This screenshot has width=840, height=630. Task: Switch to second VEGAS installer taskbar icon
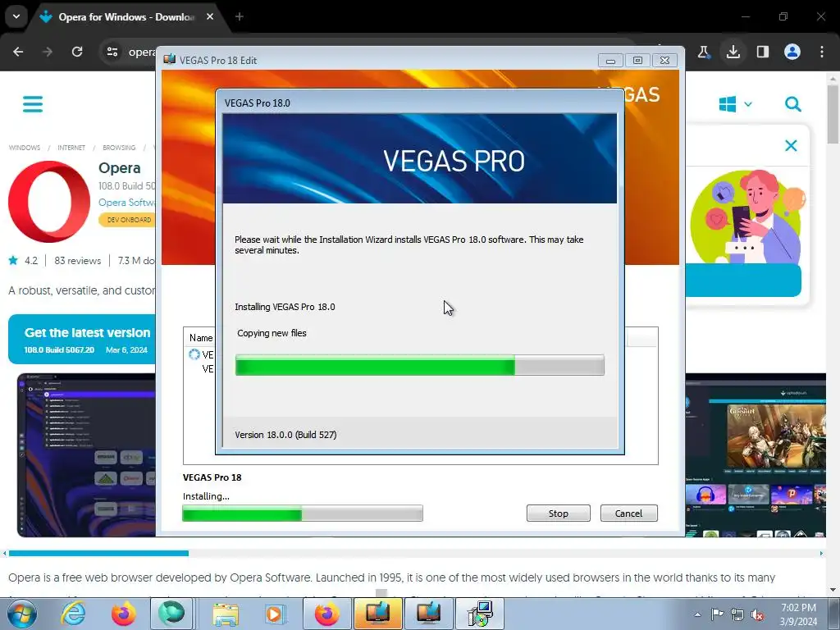(428, 614)
